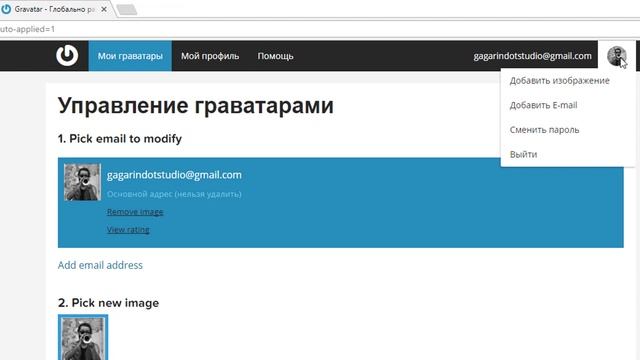This screenshot has height=360, width=640.
Task: Click the gagarindotstudio@gmail.com account label in header
Action: [532, 56]
